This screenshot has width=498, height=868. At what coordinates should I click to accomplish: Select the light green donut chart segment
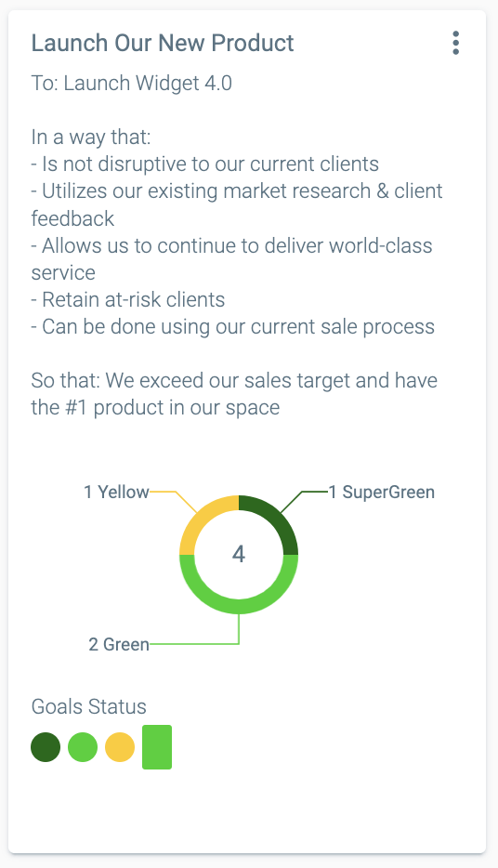(239, 606)
